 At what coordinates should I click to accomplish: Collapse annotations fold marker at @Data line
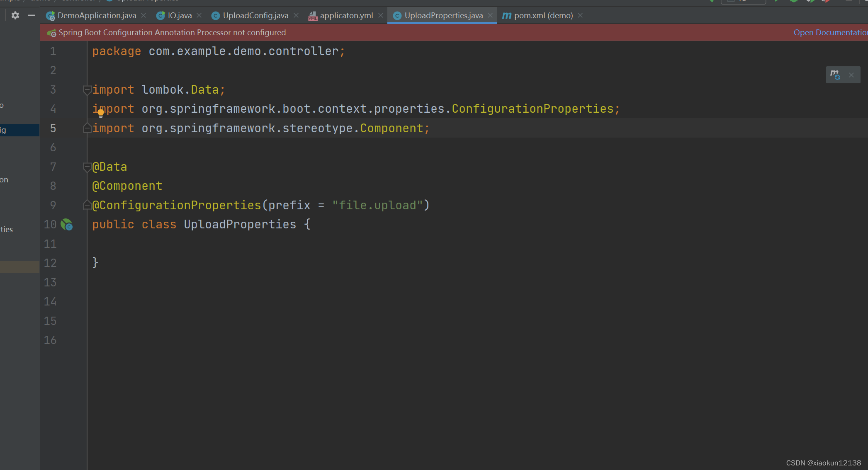tap(87, 167)
